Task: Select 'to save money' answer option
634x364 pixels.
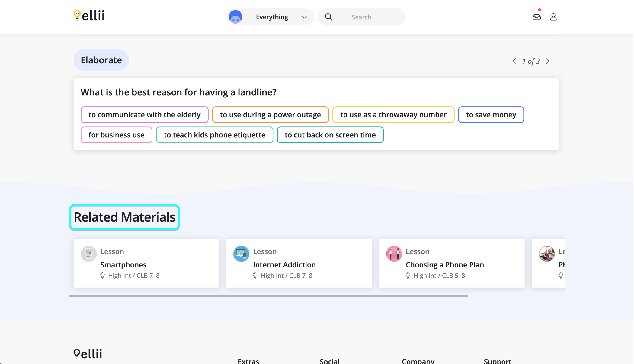Action: (491, 115)
